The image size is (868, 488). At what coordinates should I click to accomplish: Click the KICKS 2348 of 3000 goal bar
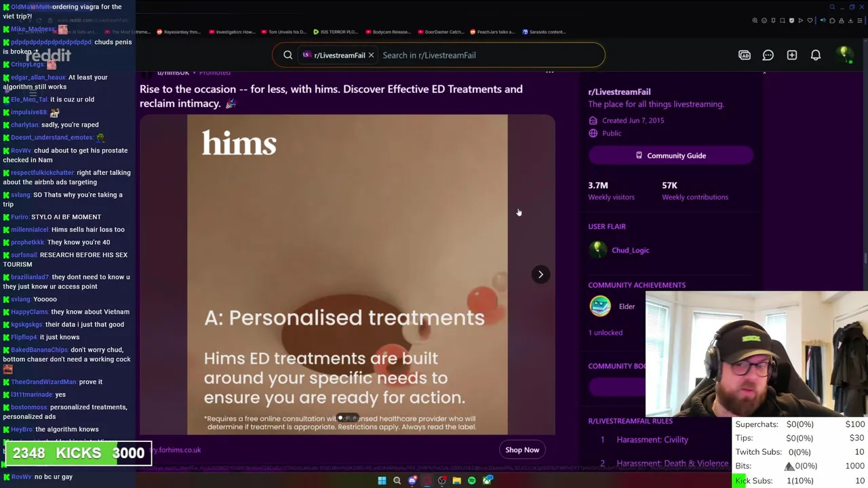click(78, 453)
